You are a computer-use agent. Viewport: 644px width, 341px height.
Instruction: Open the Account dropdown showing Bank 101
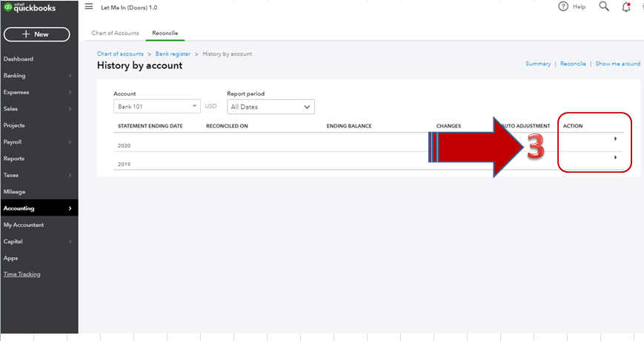click(157, 107)
